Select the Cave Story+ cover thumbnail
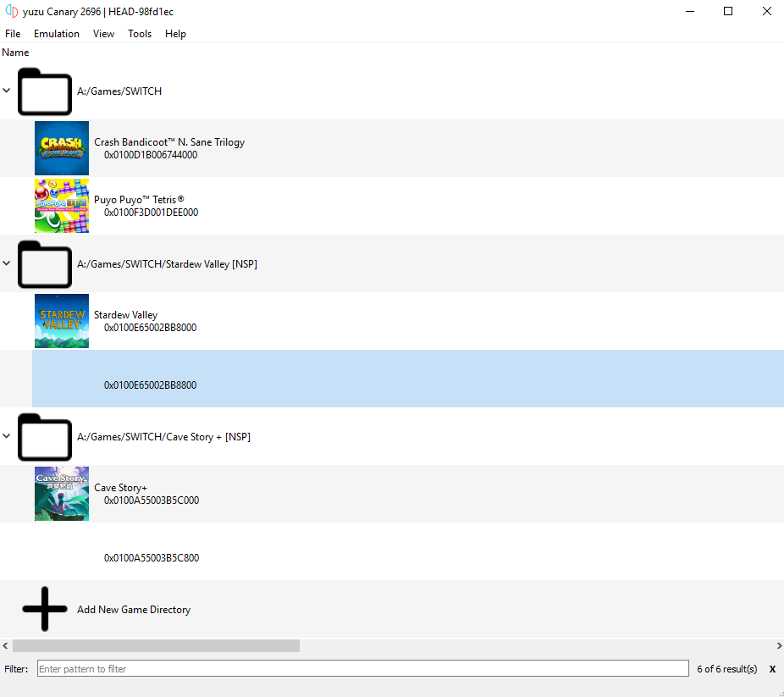Screen dimensions: 784x697 [x=62, y=494]
